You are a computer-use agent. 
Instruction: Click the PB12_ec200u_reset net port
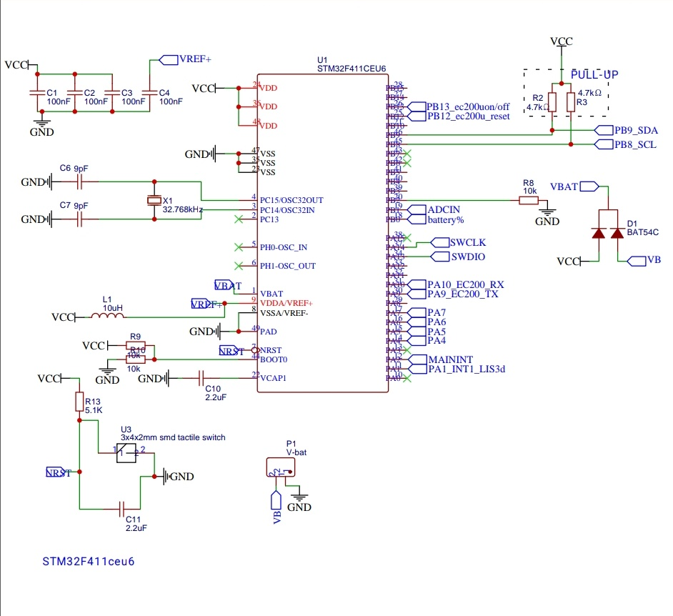coord(458,116)
